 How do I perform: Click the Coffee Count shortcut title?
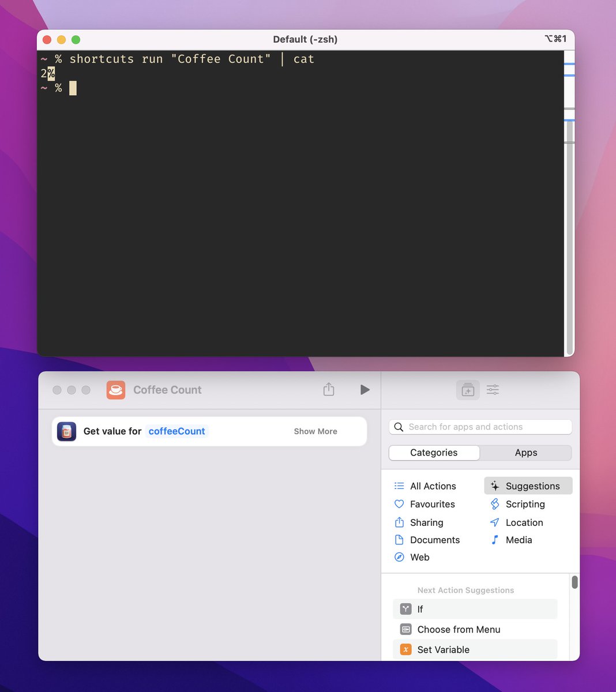pyautogui.click(x=167, y=390)
